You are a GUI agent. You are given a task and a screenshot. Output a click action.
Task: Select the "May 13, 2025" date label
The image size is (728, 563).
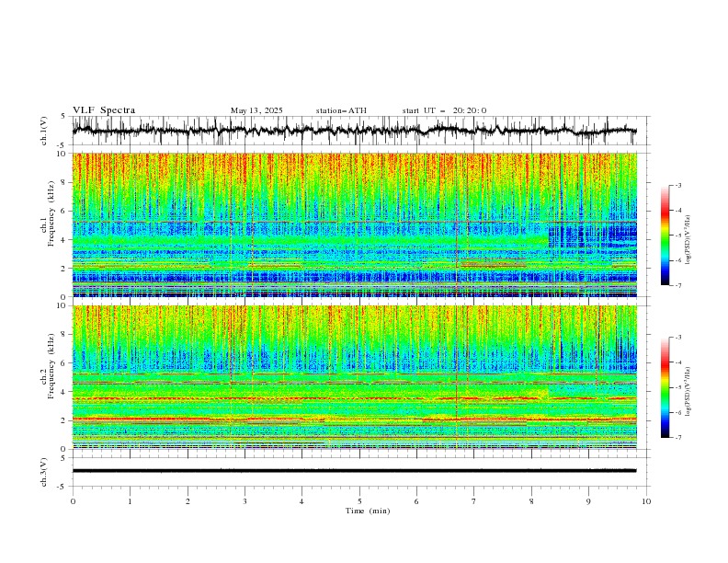256,110
